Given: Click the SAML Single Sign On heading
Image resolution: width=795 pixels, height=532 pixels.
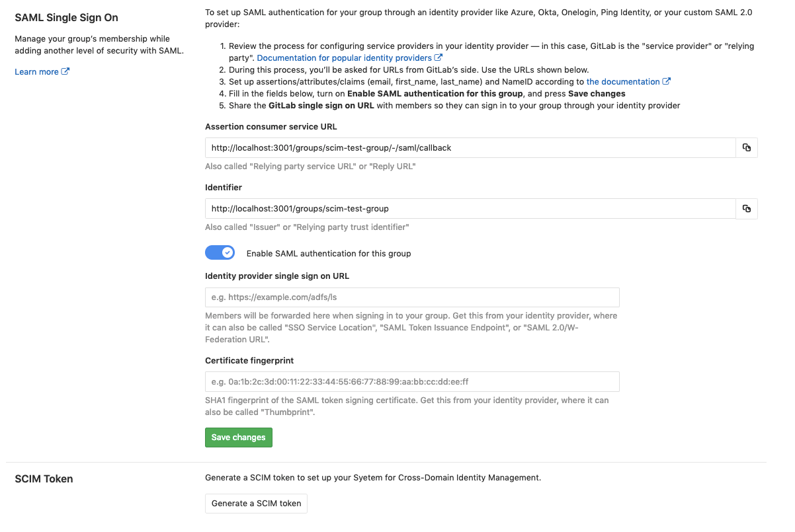Looking at the screenshot, I should click(66, 18).
